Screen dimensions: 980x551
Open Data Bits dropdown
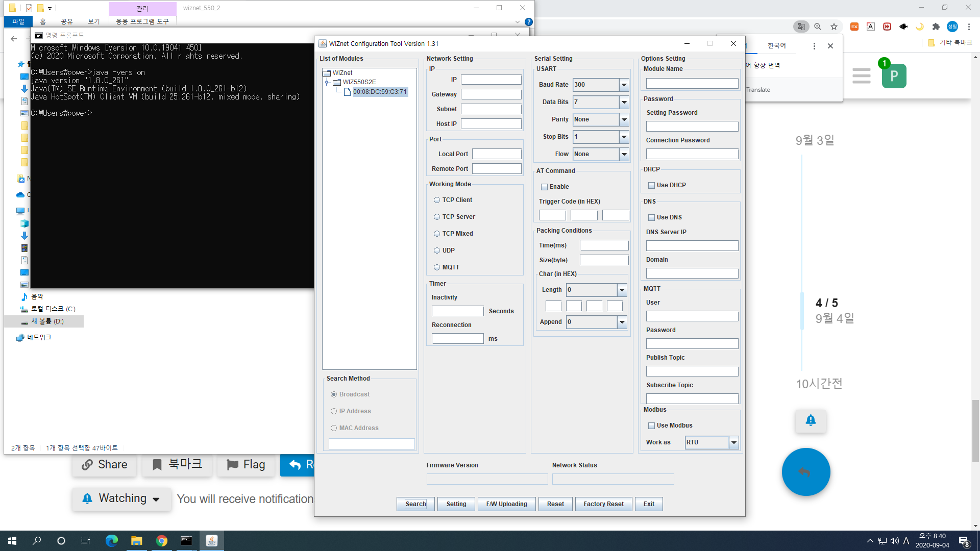[624, 102]
